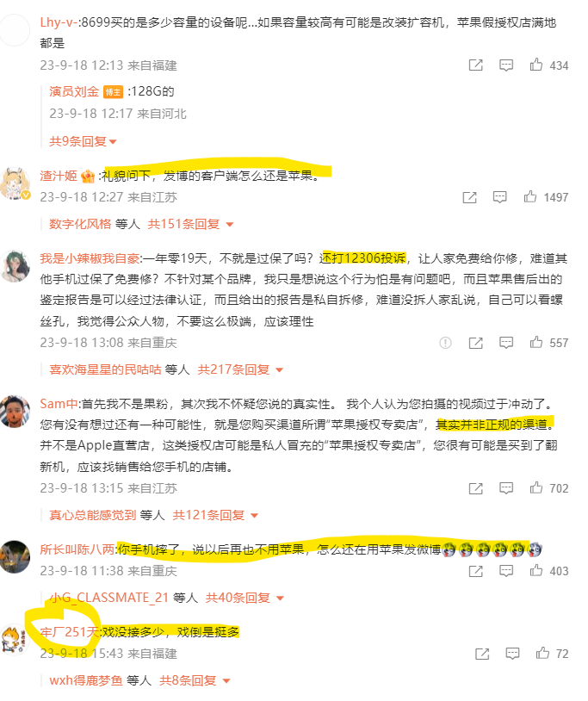
Task: Click share icon on Lhy-v- comment
Action: click(x=475, y=65)
